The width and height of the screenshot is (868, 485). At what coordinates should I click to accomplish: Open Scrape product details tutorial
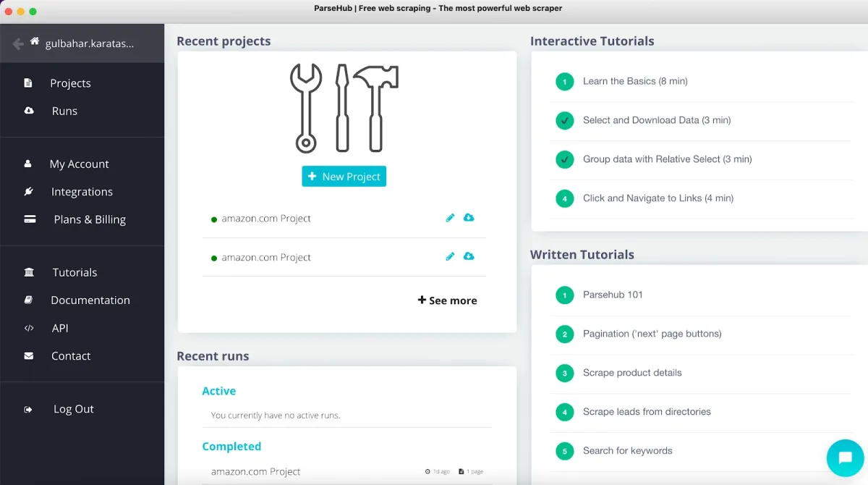(632, 373)
